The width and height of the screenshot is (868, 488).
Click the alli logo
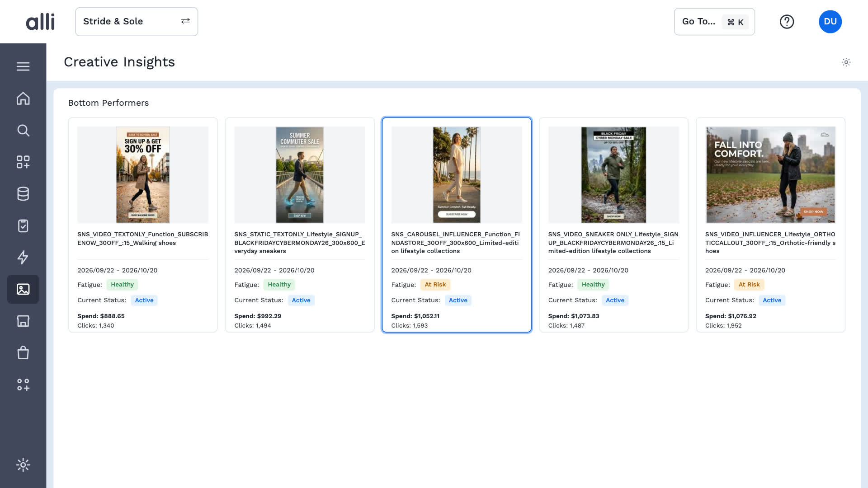40,22
